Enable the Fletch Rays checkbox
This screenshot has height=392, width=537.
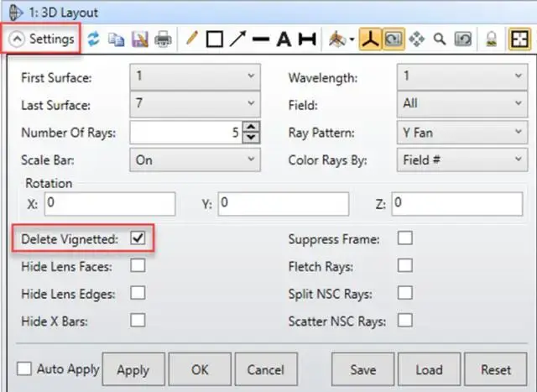[404, 265]
